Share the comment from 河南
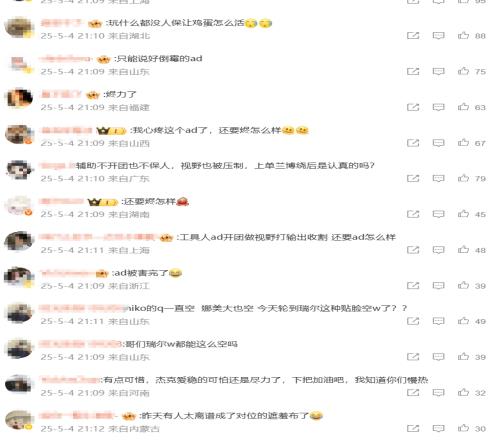Screen dimensions: 500x440 click(x=413, y=393)
